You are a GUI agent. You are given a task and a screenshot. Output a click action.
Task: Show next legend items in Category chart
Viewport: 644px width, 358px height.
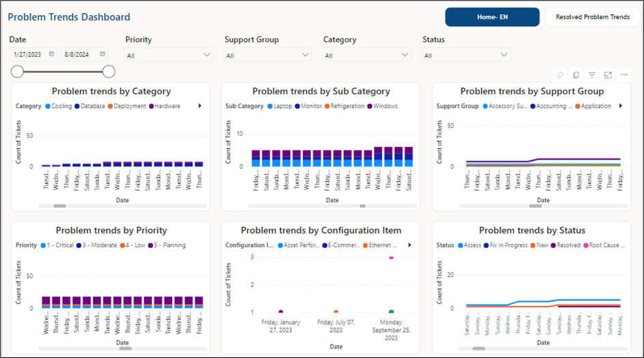tap(200, 106)
